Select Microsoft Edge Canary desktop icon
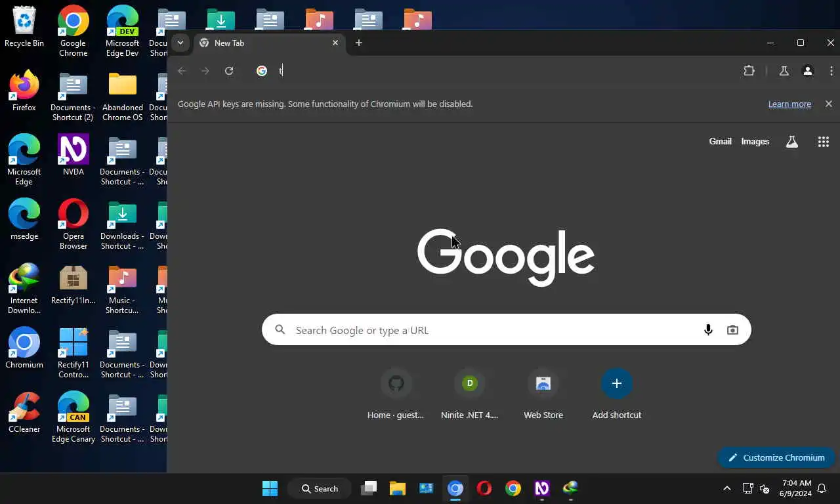Viewport: 840px width, 504px height. coord(73,417)
